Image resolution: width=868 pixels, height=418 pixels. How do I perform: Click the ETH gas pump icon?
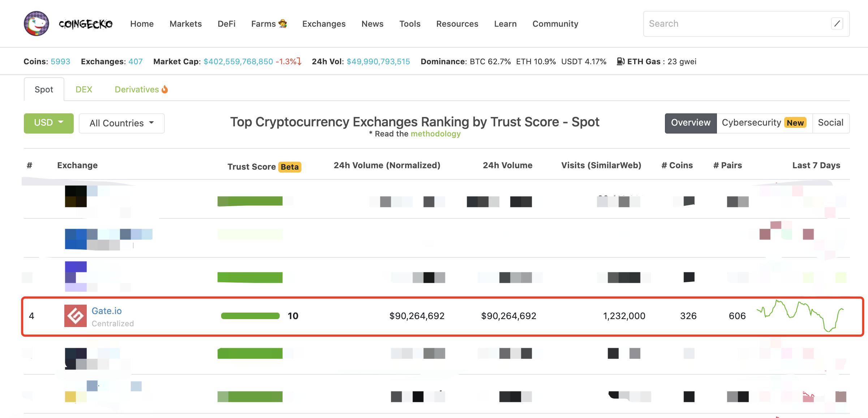point(620,61)
